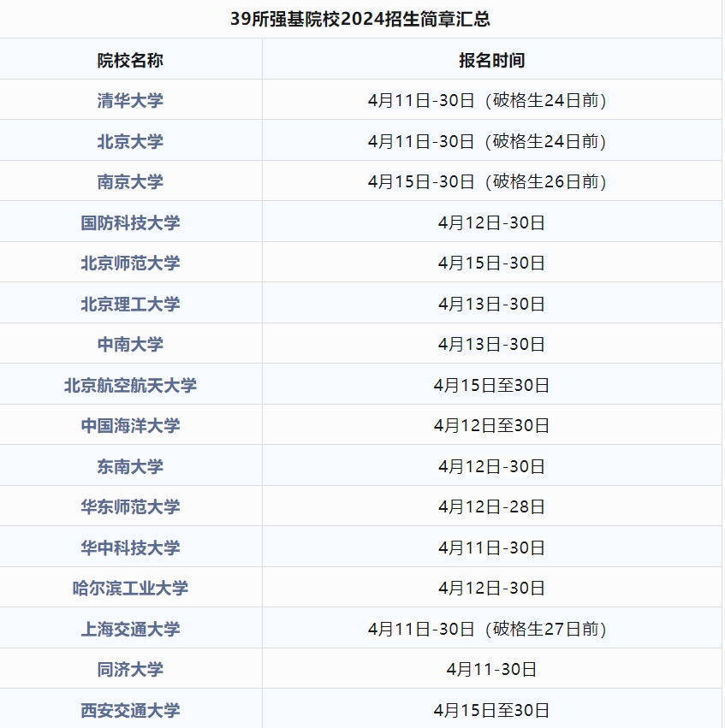Select the 报名时间 column header

[x=492, y=60]
